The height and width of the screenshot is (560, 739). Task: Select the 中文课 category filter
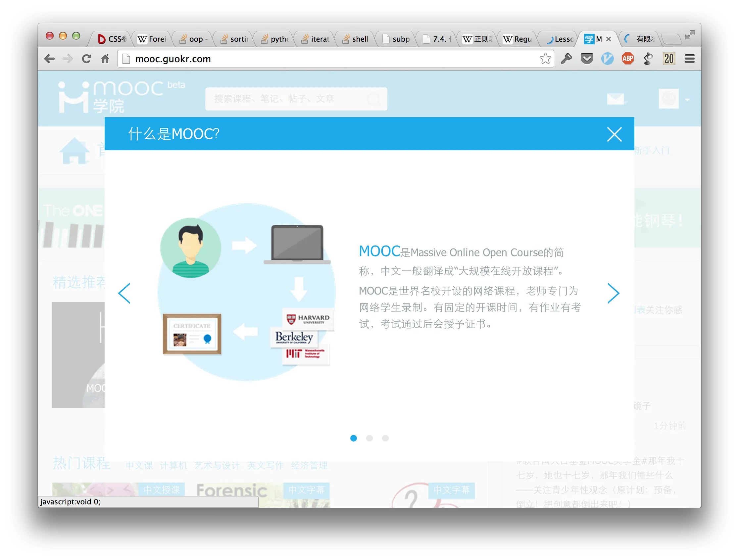click(x=139, y=465)
